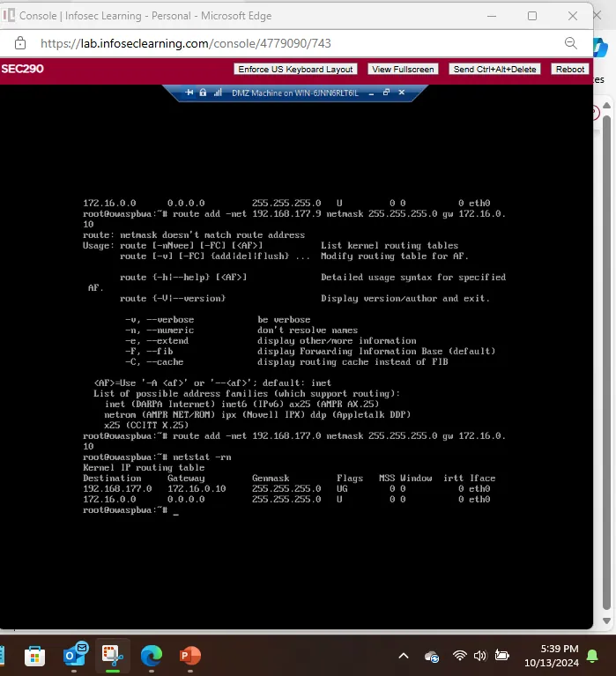Click the 'netstat -rn' command text
Screen dimensions: 616x676
(x=202, y=457)
